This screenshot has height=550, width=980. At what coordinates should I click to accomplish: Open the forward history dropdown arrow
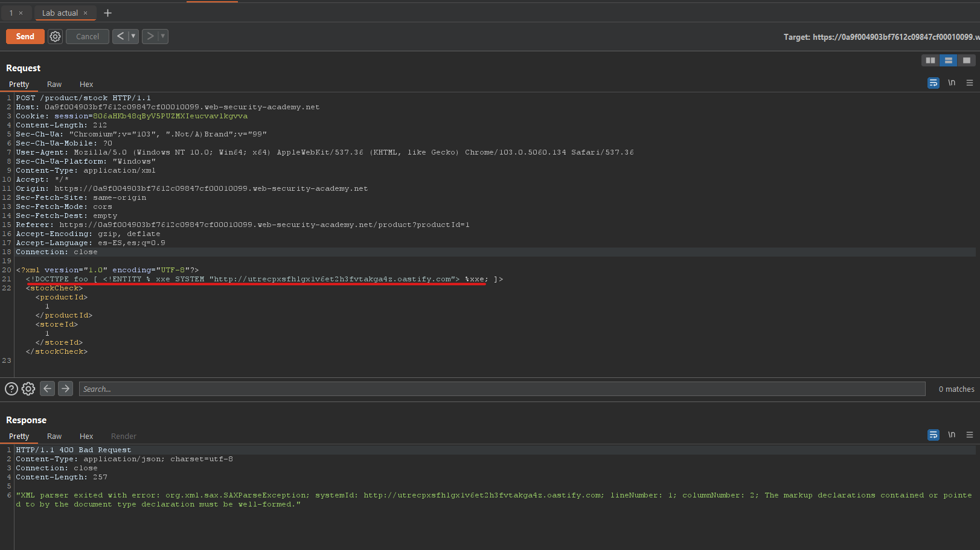coord(162,36)
